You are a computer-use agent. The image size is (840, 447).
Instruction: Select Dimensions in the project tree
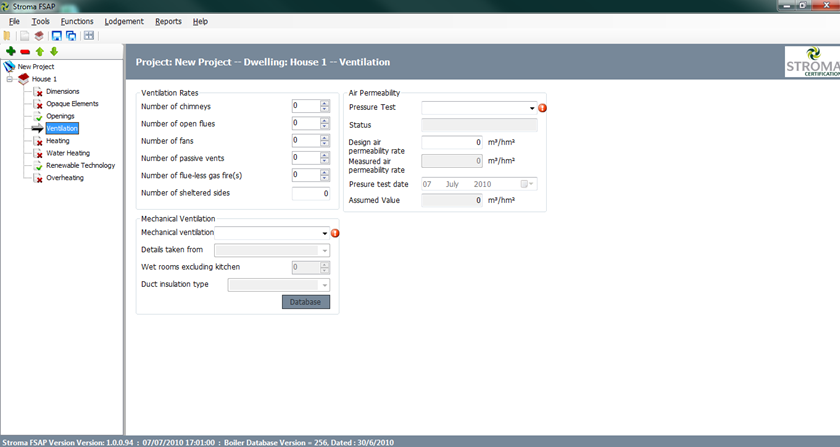point(62,92)
